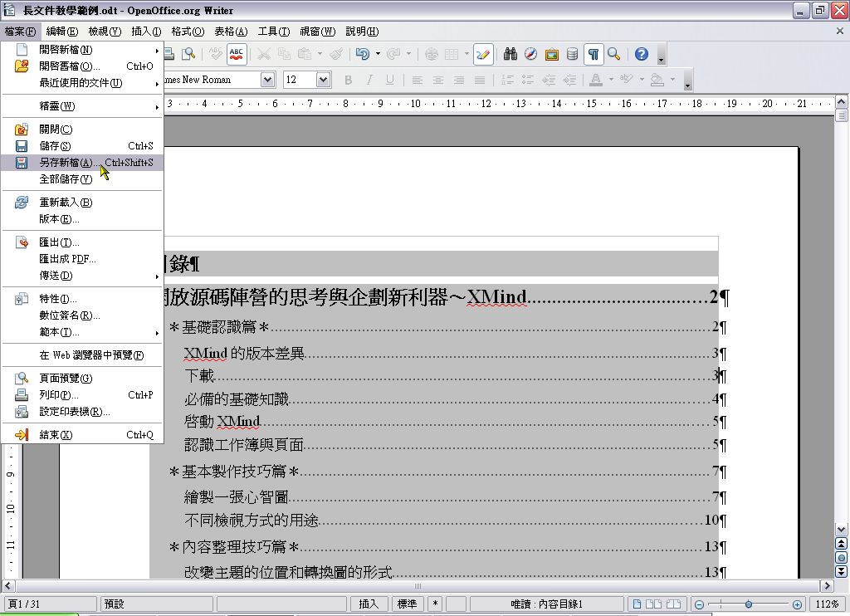Toggle Numbering list icon

(x=507, y=81)
